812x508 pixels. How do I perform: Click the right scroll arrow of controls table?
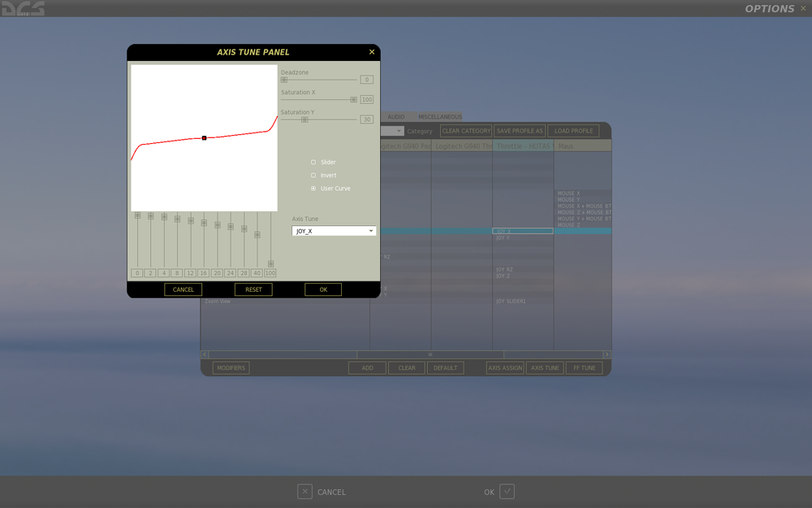(x=607, y=354)
